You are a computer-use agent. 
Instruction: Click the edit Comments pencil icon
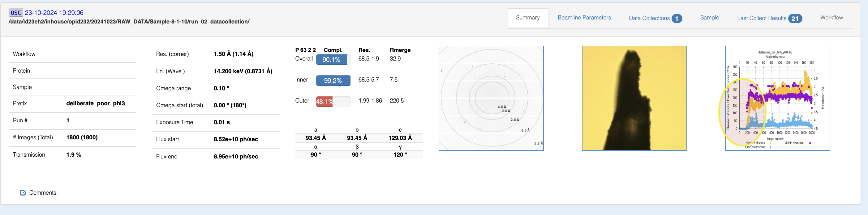23,192
